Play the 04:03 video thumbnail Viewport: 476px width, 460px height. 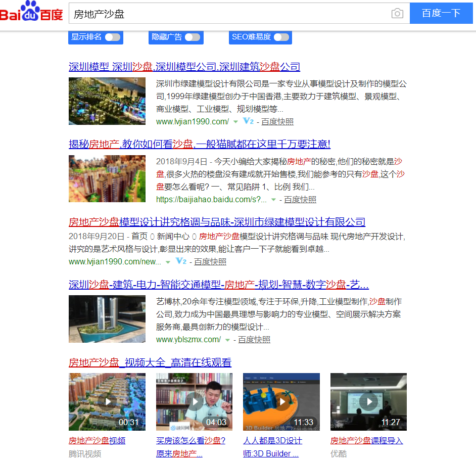[194, 402]
